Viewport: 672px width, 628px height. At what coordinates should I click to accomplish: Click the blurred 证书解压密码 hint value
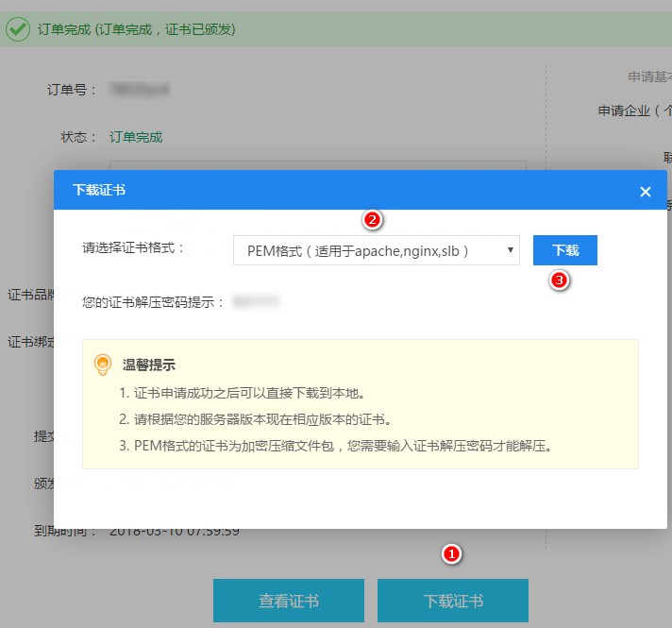click(x=257, y=302)
